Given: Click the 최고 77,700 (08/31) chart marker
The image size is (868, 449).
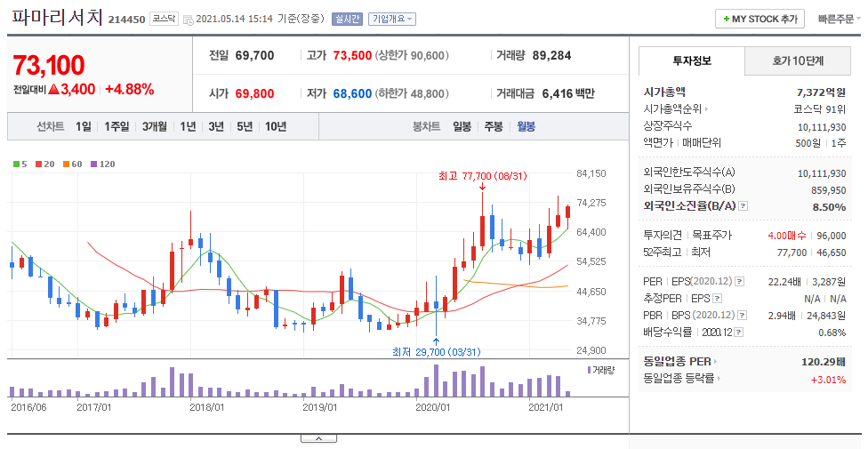Looking at the screenshot, I should click(x=482, y=177).
